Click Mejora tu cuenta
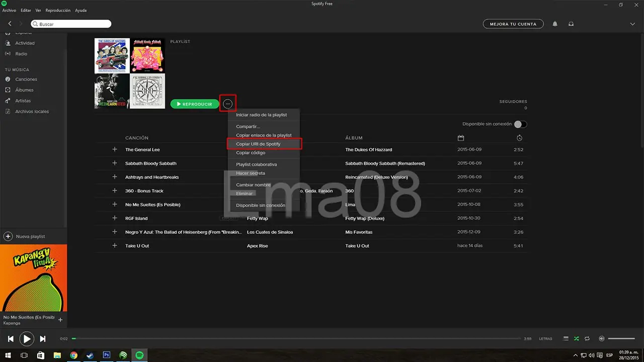644x362 pixels. click(513, 24)
